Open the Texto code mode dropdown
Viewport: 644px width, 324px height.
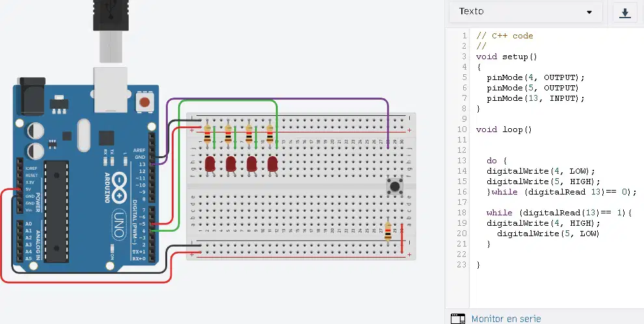526,12
